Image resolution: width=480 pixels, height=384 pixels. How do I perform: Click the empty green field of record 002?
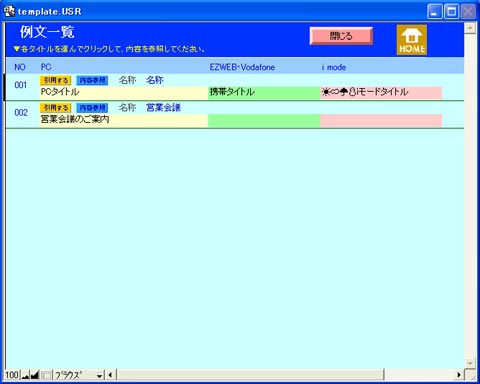[x=264, y=120]
